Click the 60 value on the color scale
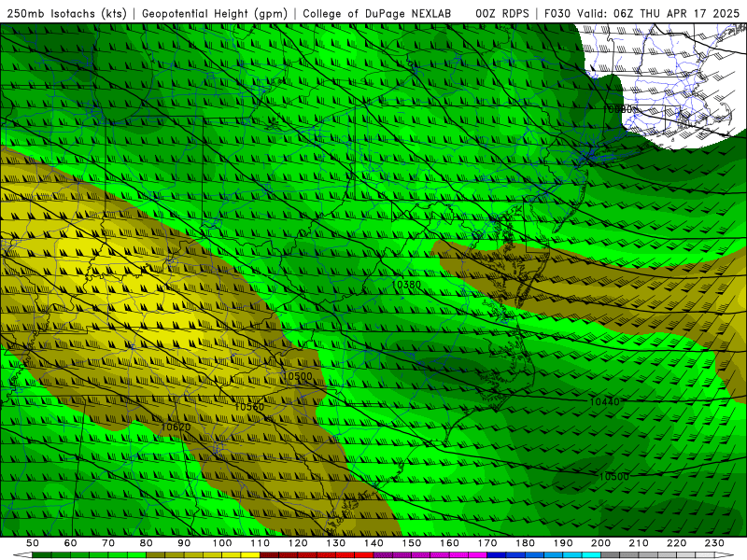Viewport: 747px width, 560px height. pyautogui.click(x=70, y=543)
